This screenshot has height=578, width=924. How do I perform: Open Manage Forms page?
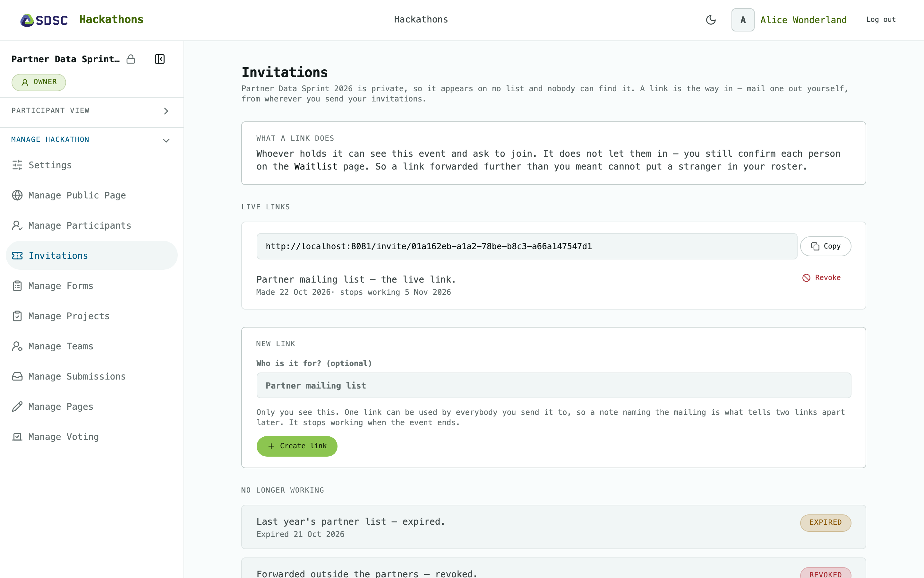click(92, 286)
